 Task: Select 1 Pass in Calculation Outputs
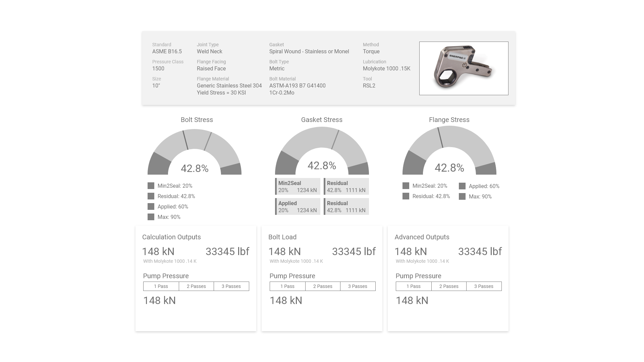pos(161,286)
